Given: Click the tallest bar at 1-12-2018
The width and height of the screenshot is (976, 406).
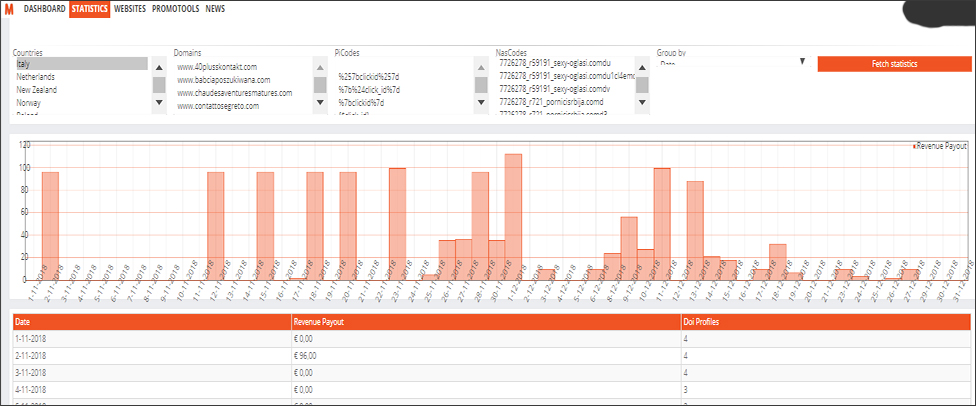Looking at the screenshot, I should (x=514, y=217).
